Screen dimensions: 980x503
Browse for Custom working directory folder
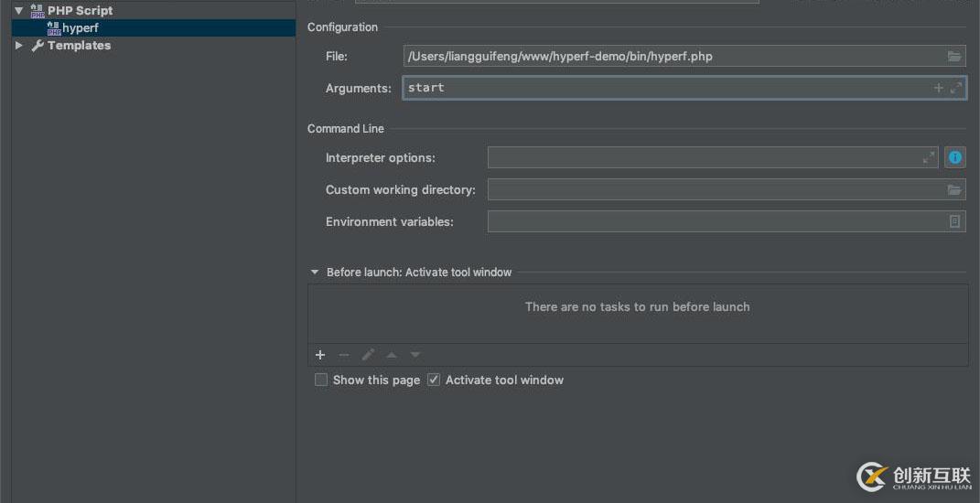point(953,189)
